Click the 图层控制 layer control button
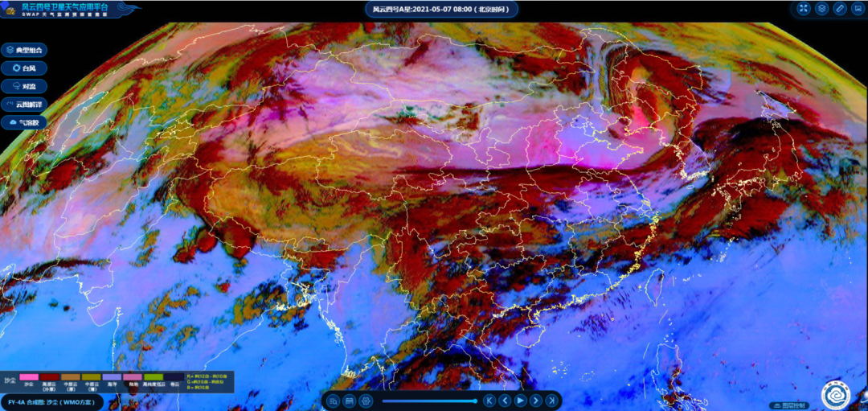This screenshot has height=411, width=868. pyautogui.click(x=788, y=405)
